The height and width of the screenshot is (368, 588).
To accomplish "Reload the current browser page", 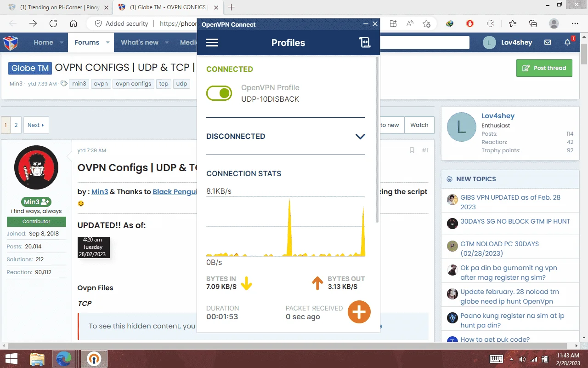I will [53, 23].
